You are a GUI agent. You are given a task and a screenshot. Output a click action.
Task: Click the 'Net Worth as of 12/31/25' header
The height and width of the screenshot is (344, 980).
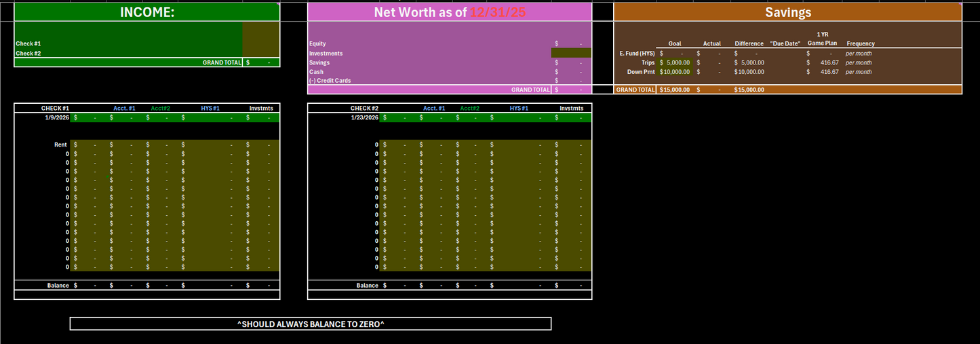tap(450, 12)
